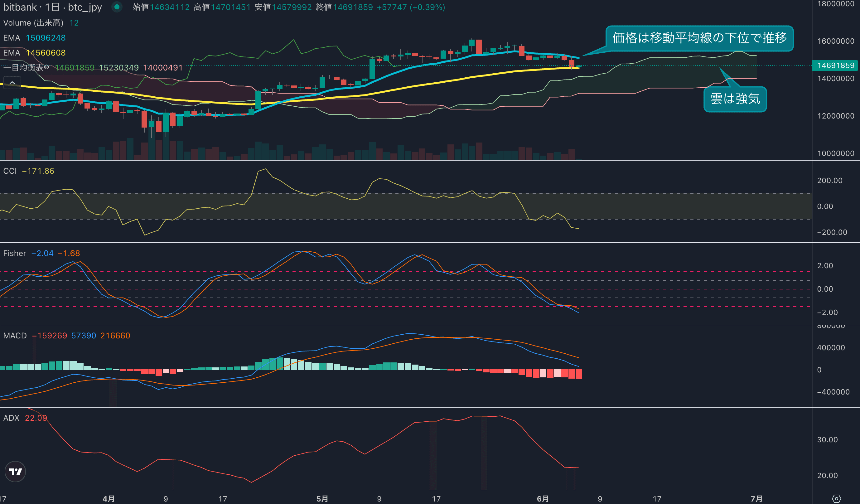Select the Volume (出来高) indicator legend
Image resolution: width=860 pixels, height=504 pixels.
33,23
